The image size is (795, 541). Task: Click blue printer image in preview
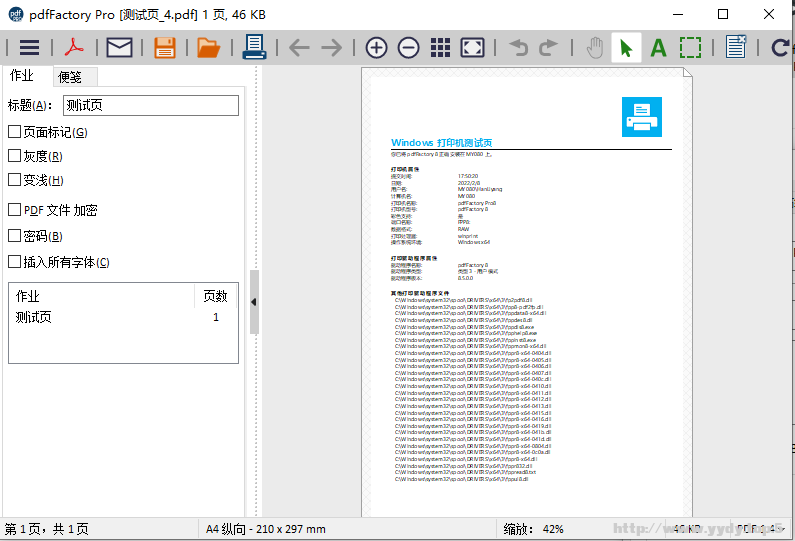tap(642, 117)
